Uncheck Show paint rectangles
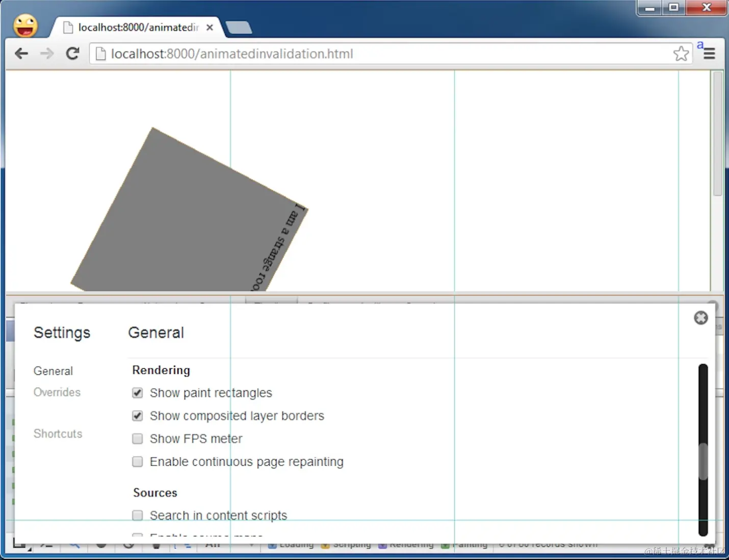The height and width of the screenshot is (560, 729). (137, 393)
